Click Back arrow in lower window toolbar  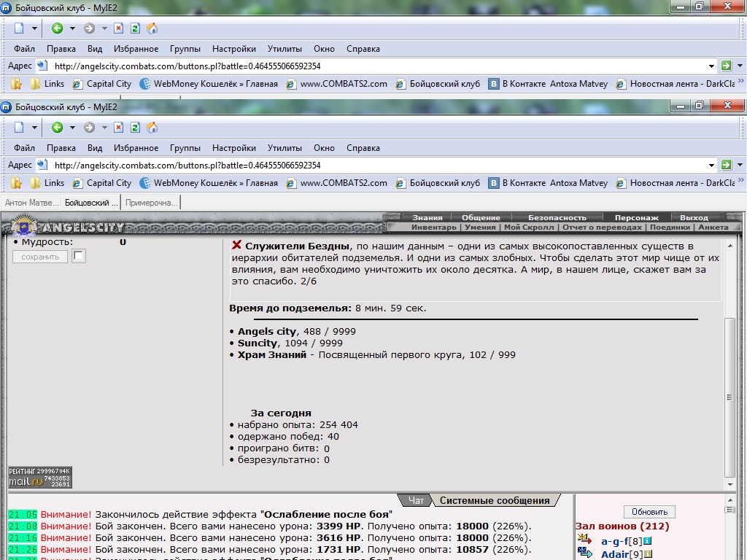tap(57, 128)
